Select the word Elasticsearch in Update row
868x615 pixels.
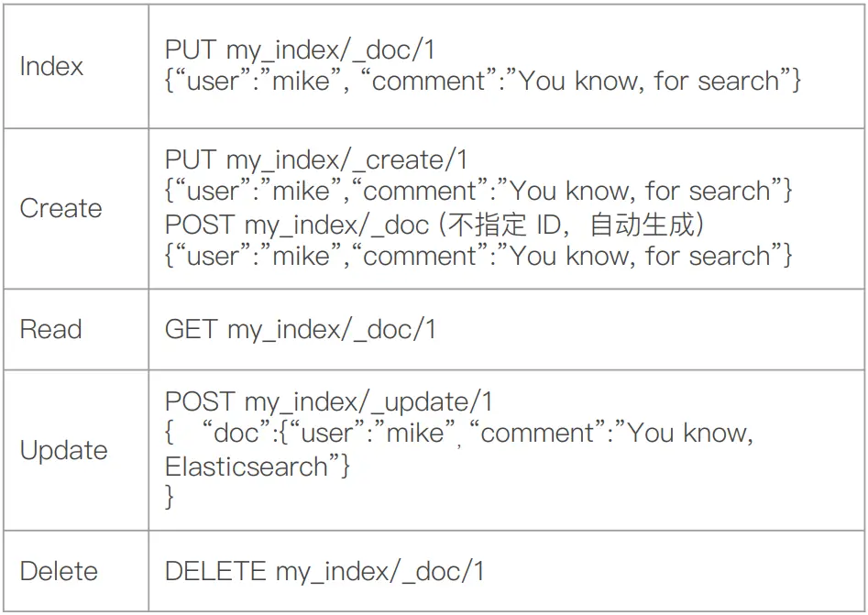[x=247, y=467]
